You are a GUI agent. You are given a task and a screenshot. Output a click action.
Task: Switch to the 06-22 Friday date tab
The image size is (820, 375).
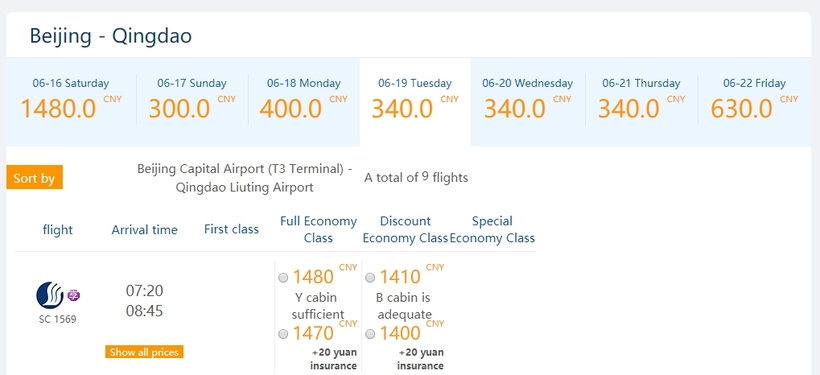point(754,100)
